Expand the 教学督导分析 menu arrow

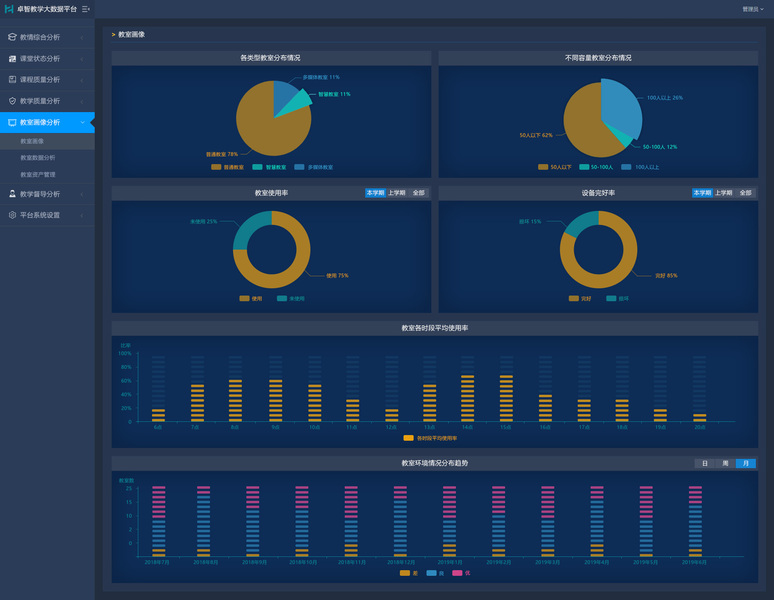pyautogui.click(x=82, y=194)
